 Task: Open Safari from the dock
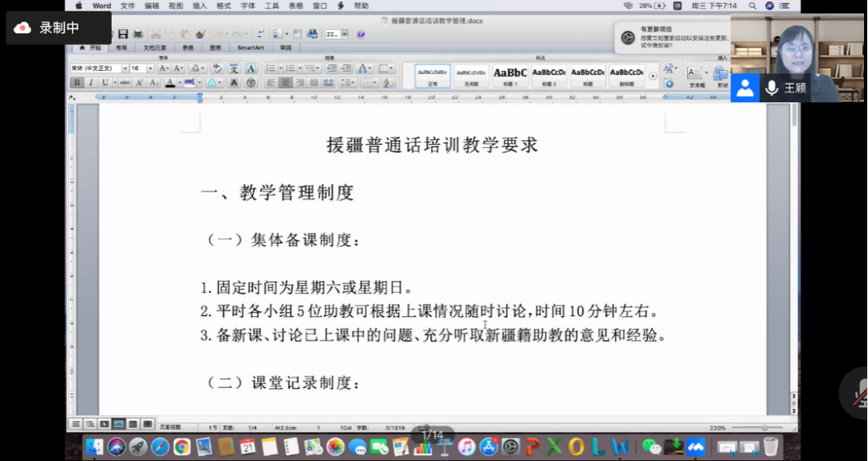point(161,447)
